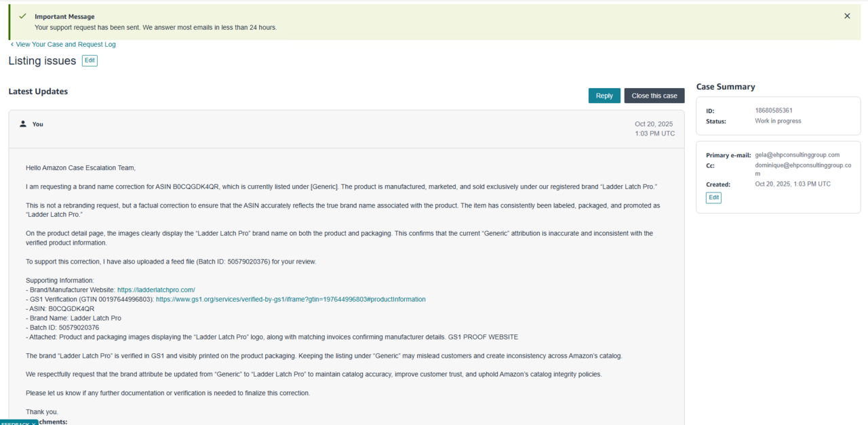Click the Listing issues title text
Screen dimensions: 868x425
[x=42, y=61]
